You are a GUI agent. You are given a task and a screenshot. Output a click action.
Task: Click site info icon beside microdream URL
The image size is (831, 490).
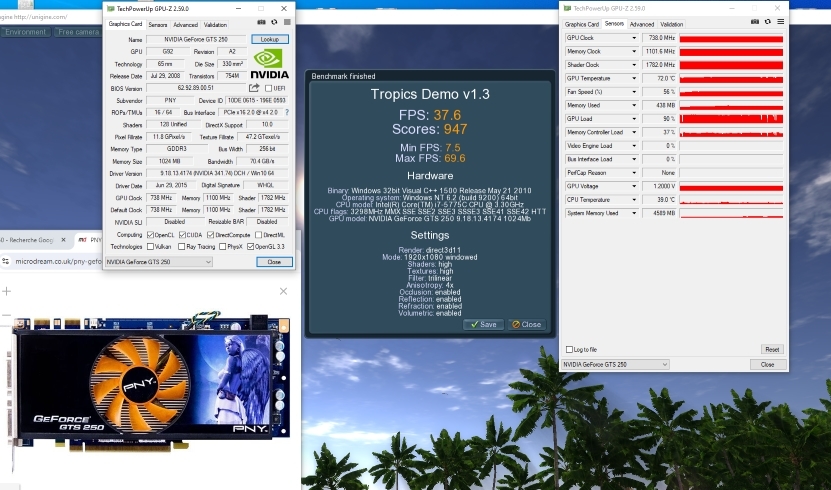point(6,261)
